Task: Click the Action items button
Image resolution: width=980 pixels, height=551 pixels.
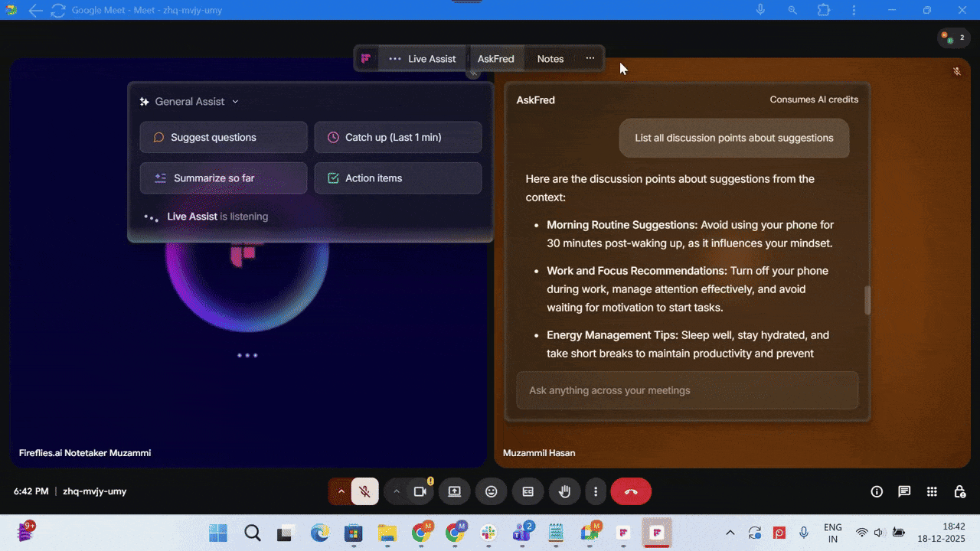Action: (x=397, y=178)
